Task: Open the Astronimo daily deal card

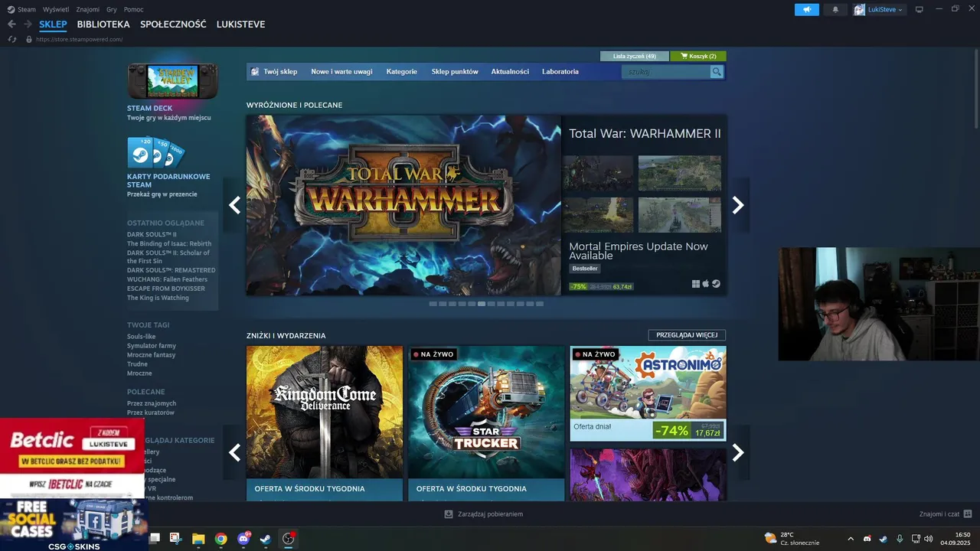Action: 648,393
